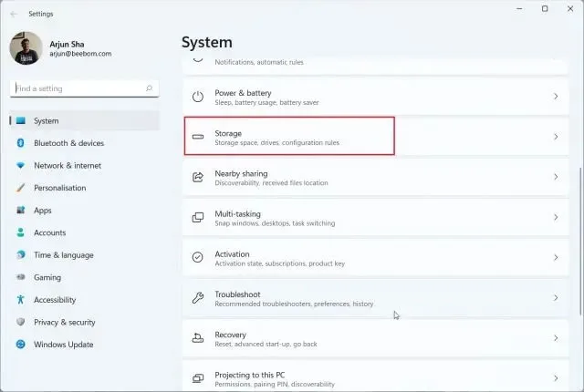
Task: Click the vertical scrollbar on the right
Action: 580,242
